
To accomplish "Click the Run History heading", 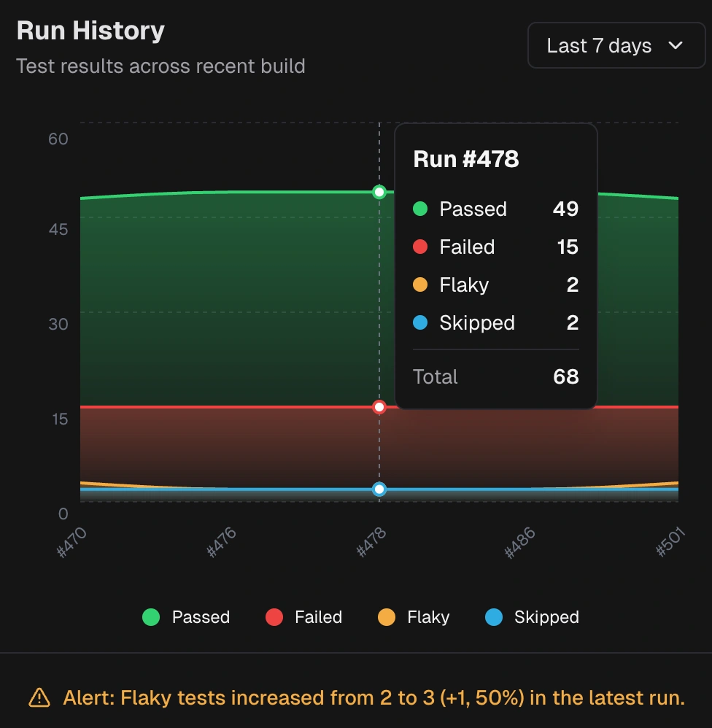I will [x=90, y=30].
